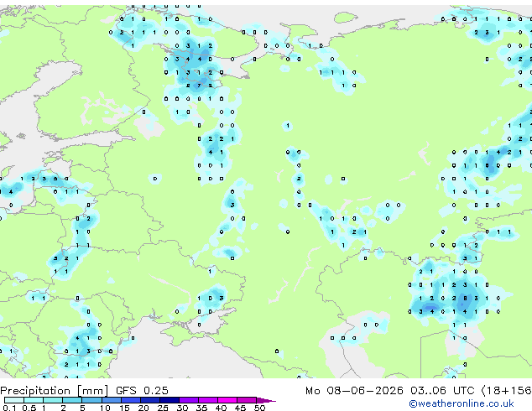Open the weatheronline.co.uk link
532x411 pixels.
(x=462, y=403)
